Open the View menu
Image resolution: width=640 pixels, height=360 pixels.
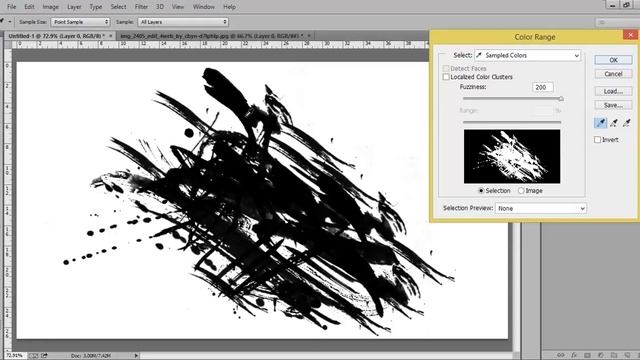pos(178,7)
